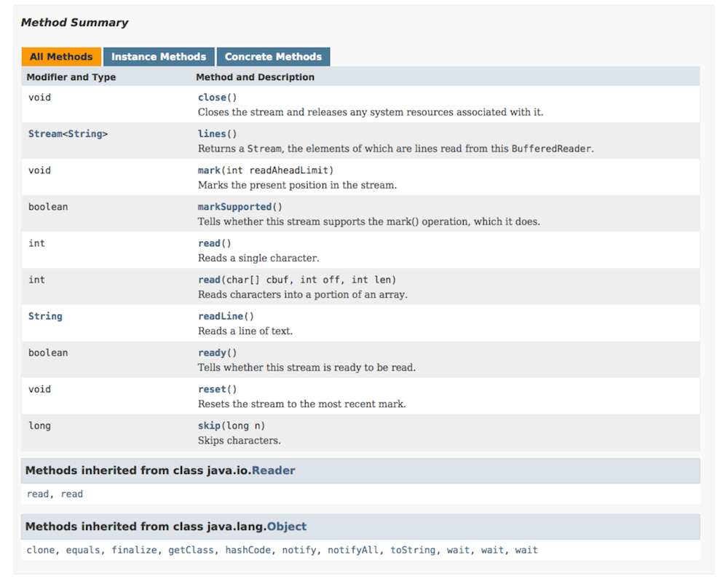Open the inherited notifyAll method documentation
The image size is (728, 579).
(x=353, y=549)
